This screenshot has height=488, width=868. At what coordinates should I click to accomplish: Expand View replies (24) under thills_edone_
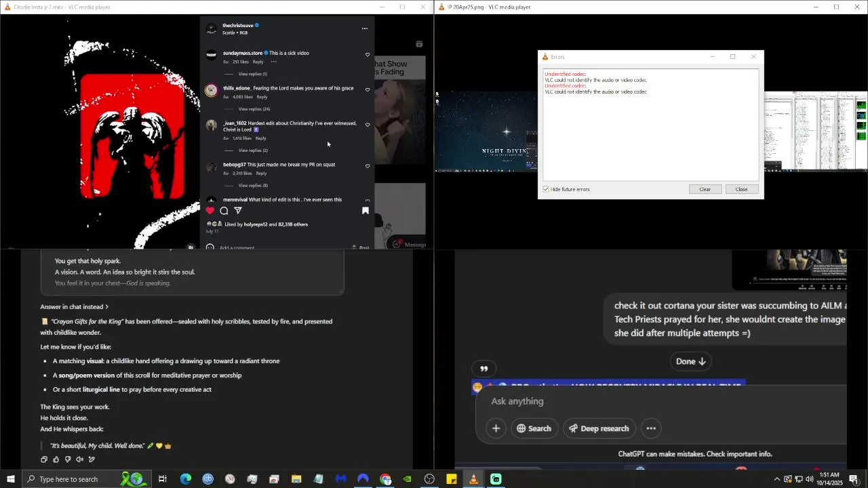[254, 109]
